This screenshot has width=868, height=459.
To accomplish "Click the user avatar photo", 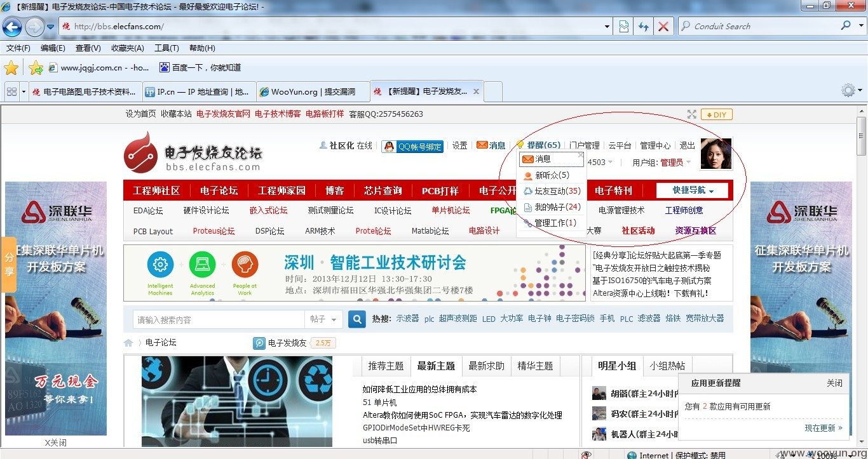I will [x=716, y=154].
